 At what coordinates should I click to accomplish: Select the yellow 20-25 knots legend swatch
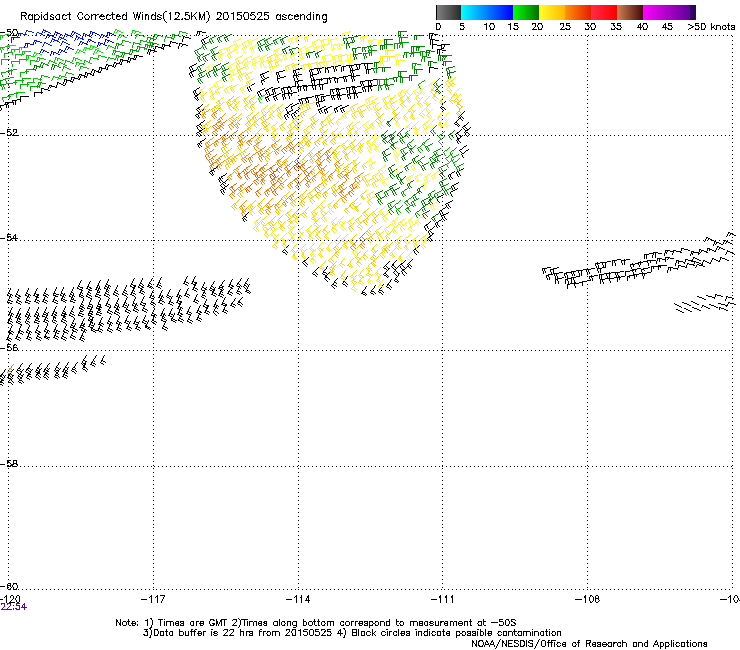point(552,12)
